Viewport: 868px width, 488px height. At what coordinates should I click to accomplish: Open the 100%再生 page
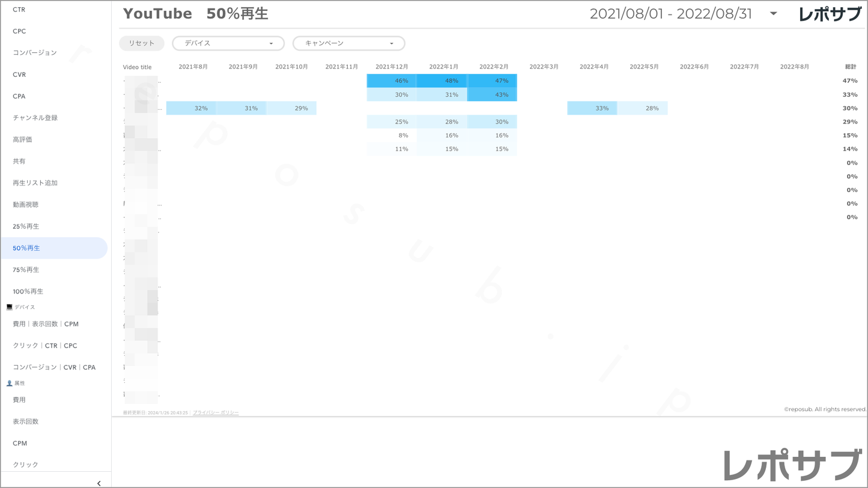tap(28, 292)
